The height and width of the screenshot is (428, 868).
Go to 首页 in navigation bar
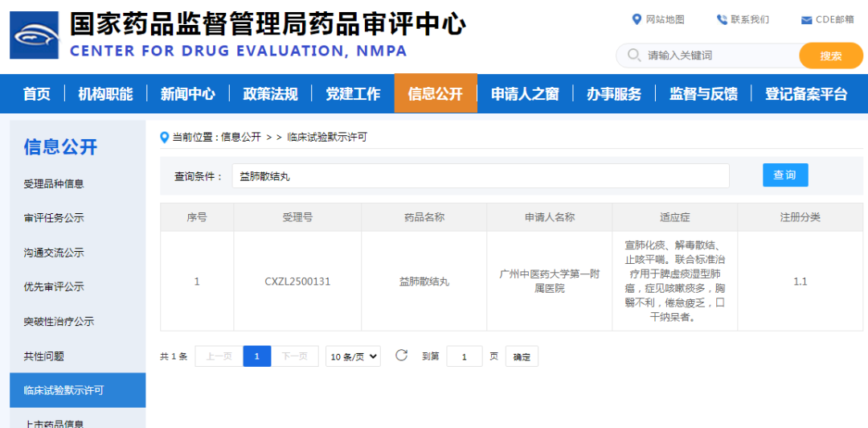point(36,94)
